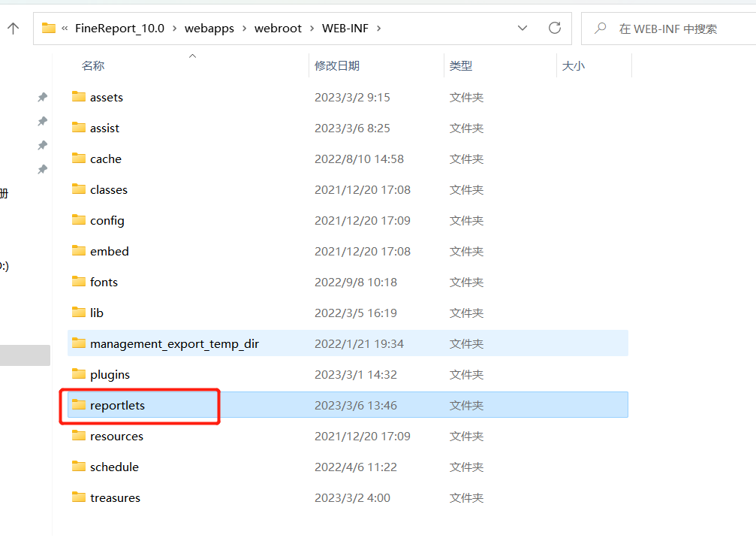Select the classes folder icon

click(x=79, y=189)
